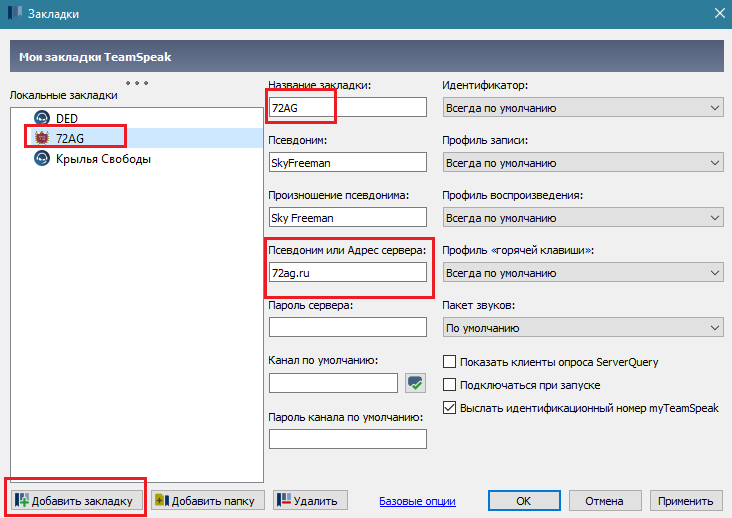
Task: Click the Пароль канала по умолчанию field
Action: click(348, 439)
